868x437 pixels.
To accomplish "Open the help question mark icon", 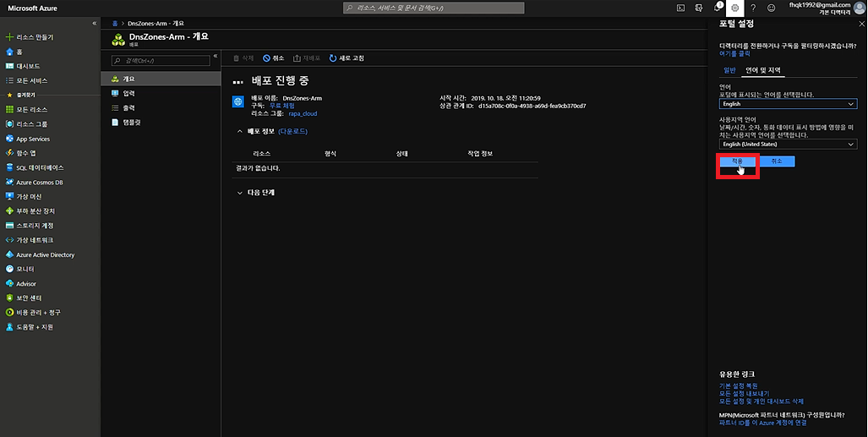I will (753, 8).
